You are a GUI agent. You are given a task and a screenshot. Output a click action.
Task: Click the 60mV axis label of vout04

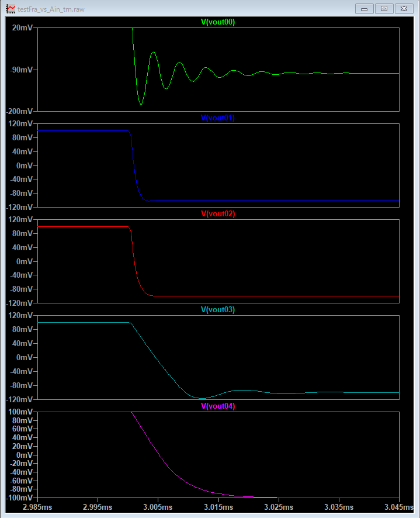point(22,429)
